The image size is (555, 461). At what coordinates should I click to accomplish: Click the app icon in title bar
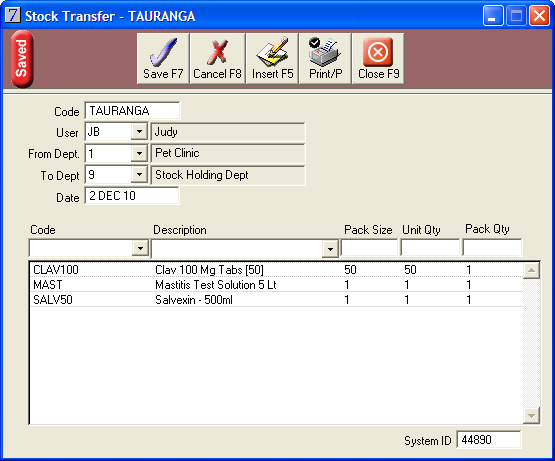12,15
